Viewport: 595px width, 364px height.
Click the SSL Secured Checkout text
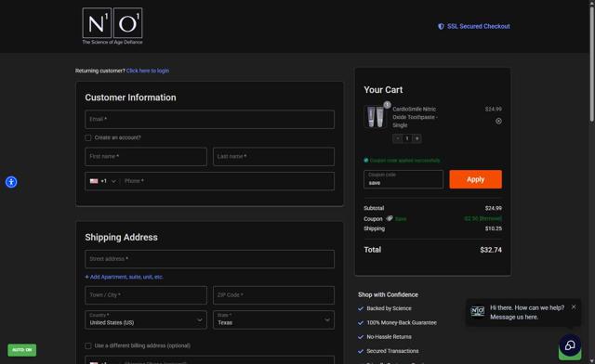point(479,26)
